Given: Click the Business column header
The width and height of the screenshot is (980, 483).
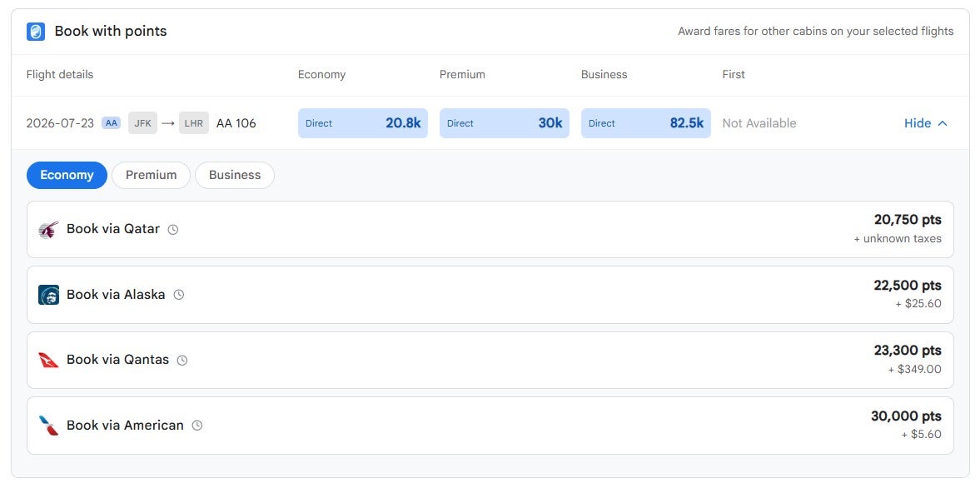Looking at the screenshot, I should (604, 74).
